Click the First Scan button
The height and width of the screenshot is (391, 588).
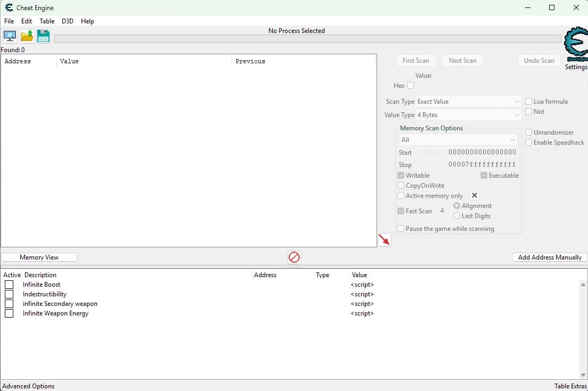[x=416, y=61]
